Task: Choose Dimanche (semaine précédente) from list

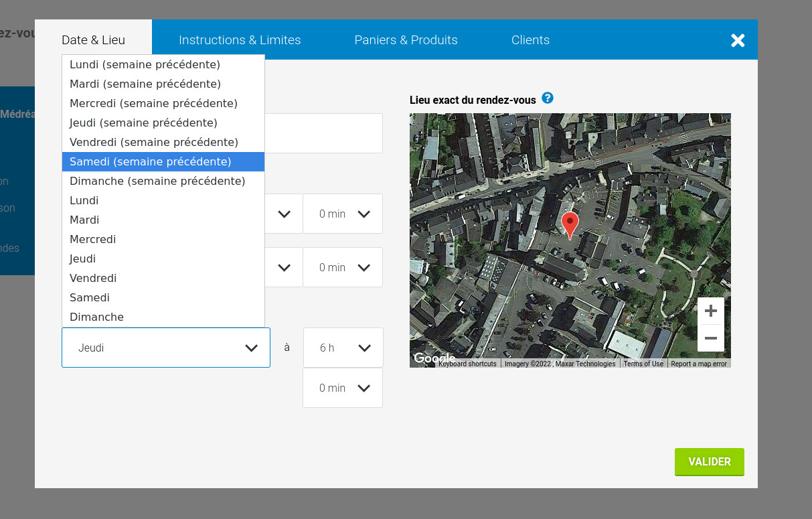Action: coord(157,181)
